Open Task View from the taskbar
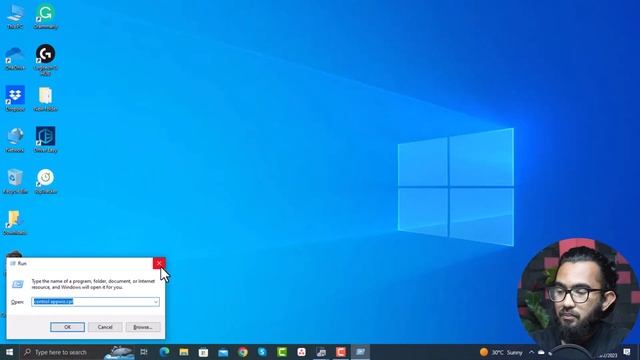 coord(144,352)
